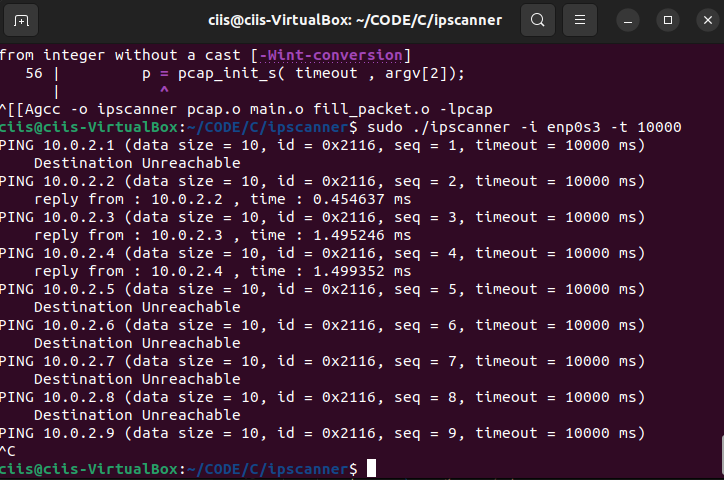This screenshot has width=724, height=480.
Task: Click Destination Unreachable under PING 10.0.2.5
Action: [137, 307]
